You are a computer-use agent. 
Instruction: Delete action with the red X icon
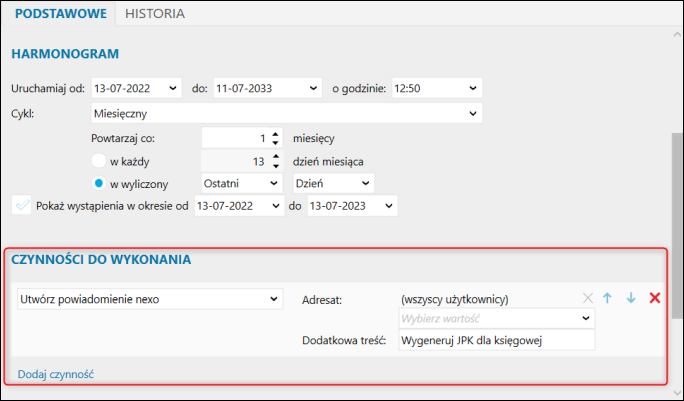tap(654, 298)
